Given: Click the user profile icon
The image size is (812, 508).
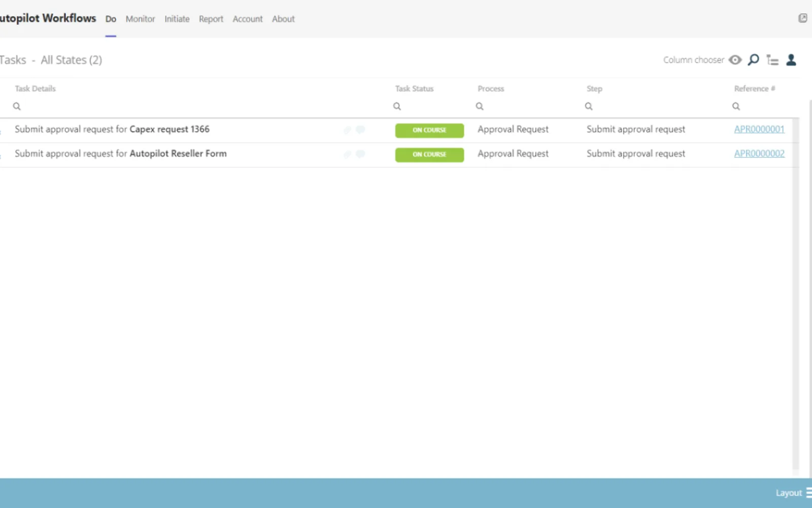Looking at the screenshot, I should pos(791,60).
